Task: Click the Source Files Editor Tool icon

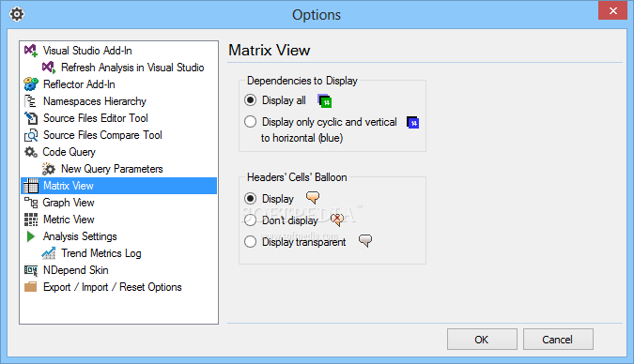Action: tap(31, 118)
